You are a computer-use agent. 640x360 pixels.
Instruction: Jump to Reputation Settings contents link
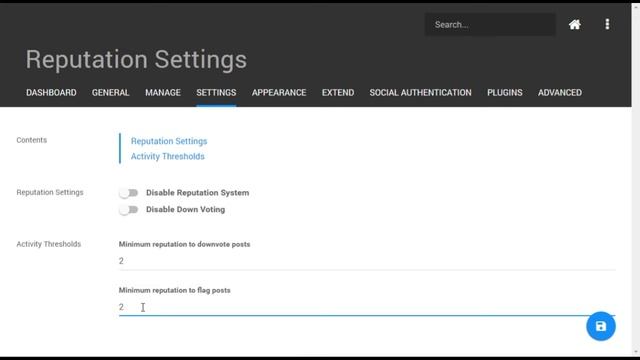point(169,141)
